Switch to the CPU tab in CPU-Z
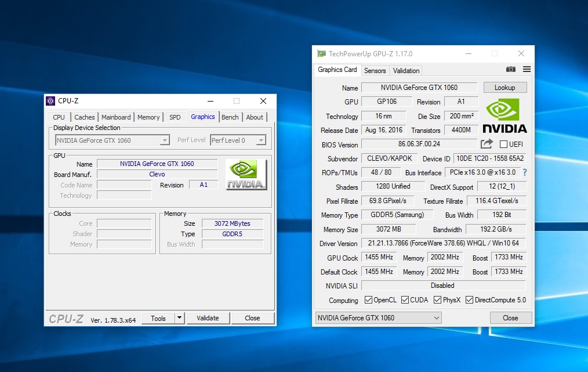The image size is (588, 372). coord(59,117)
